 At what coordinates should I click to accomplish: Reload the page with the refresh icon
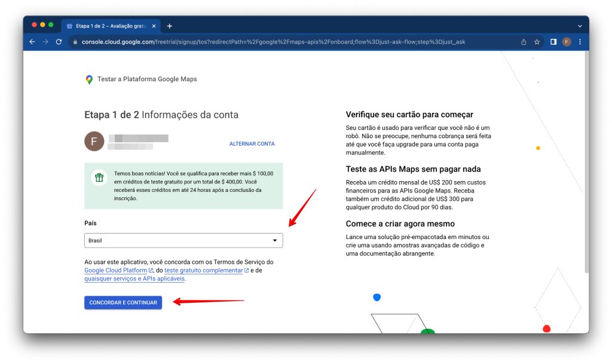[x=59, y=42]
